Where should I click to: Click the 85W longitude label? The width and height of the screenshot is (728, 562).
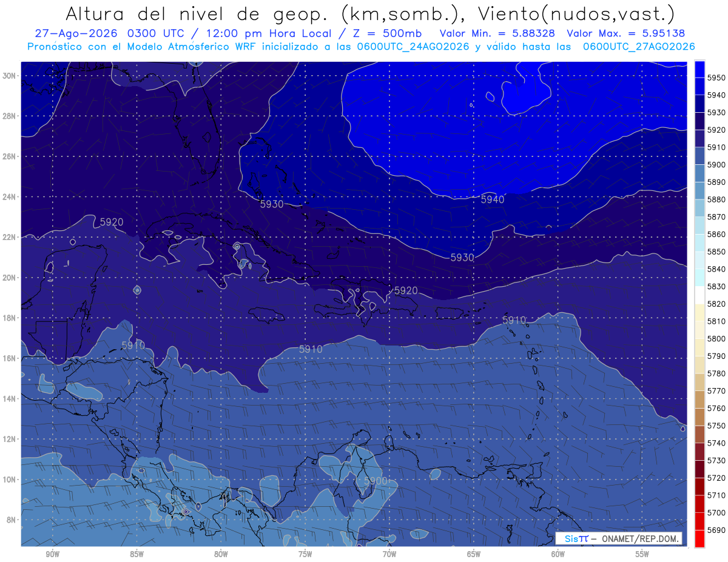pos(136,554)
